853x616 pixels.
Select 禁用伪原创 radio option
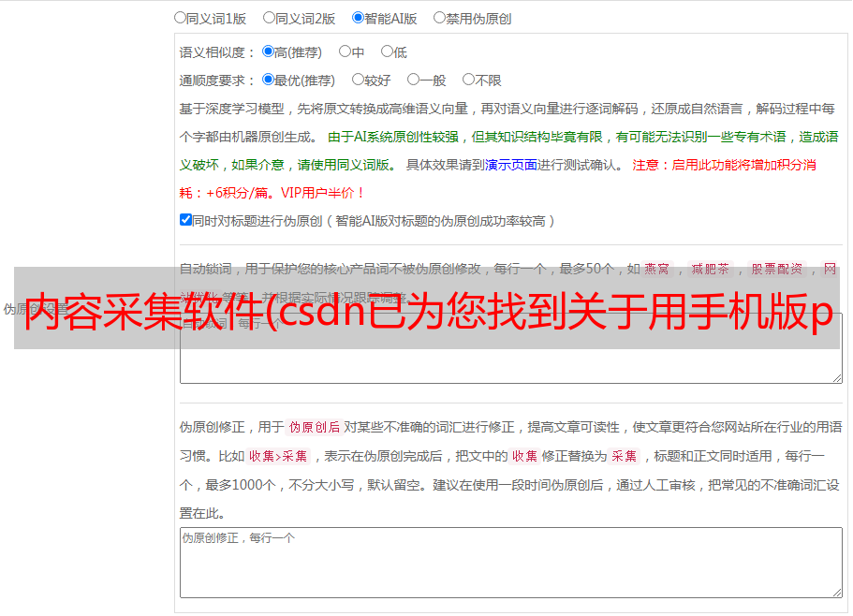point(439,18)
